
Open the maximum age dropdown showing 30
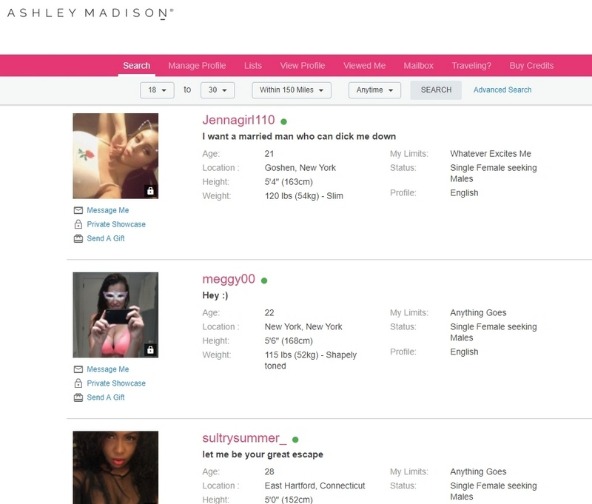tap(217, 90)
